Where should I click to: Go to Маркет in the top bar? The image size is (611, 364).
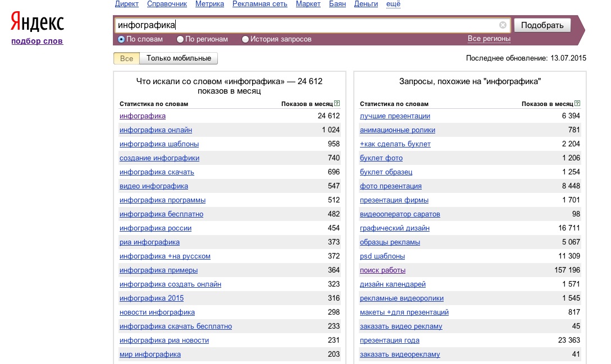308,4
